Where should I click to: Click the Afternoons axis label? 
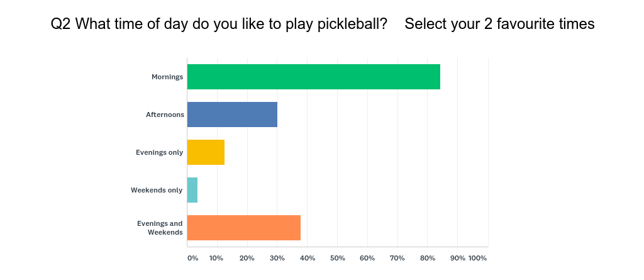165,115
